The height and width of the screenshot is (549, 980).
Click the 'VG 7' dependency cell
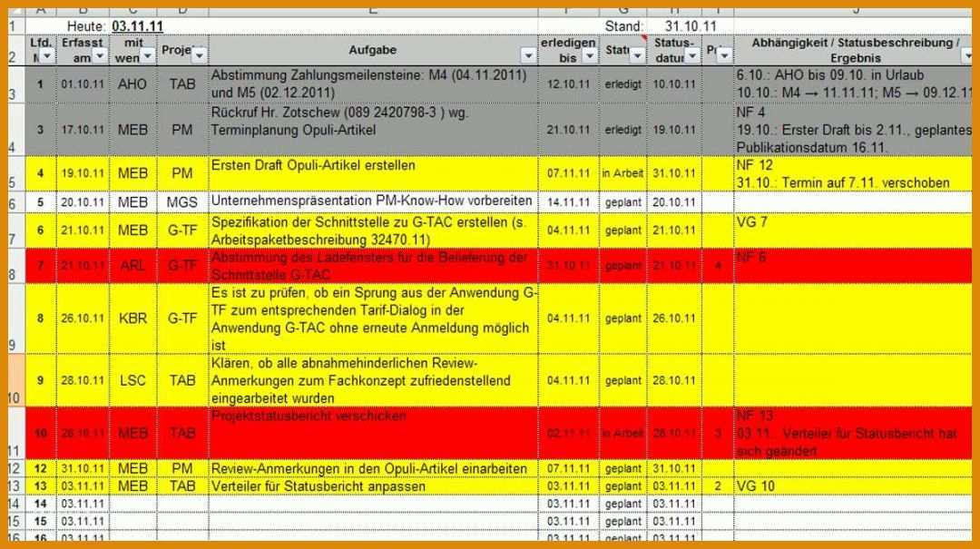tap(852, 230)
